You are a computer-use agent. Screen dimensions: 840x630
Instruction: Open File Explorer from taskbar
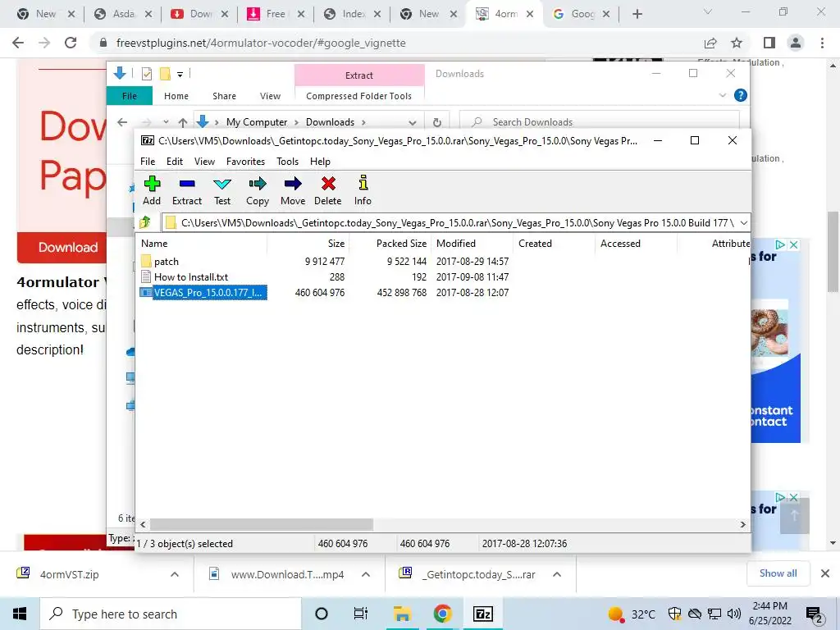pos(402,614)
